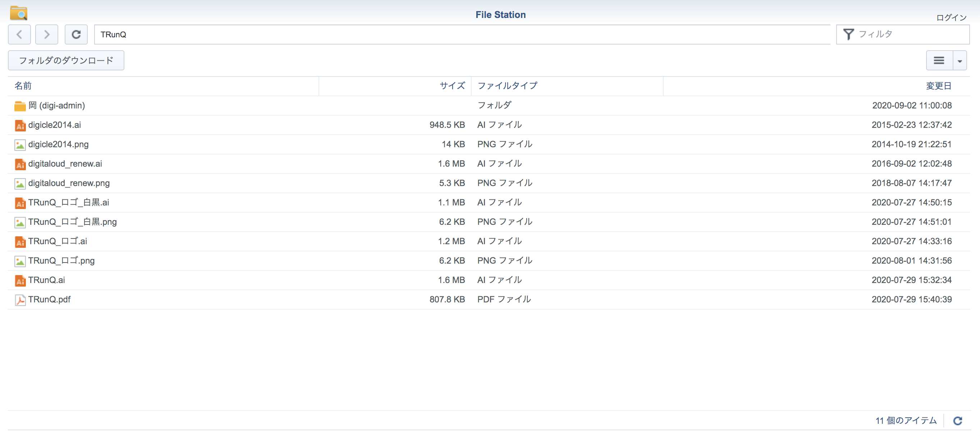The image size is (980, 436).
Task: Sort by the サイズ column header
Action: (452, 86)
